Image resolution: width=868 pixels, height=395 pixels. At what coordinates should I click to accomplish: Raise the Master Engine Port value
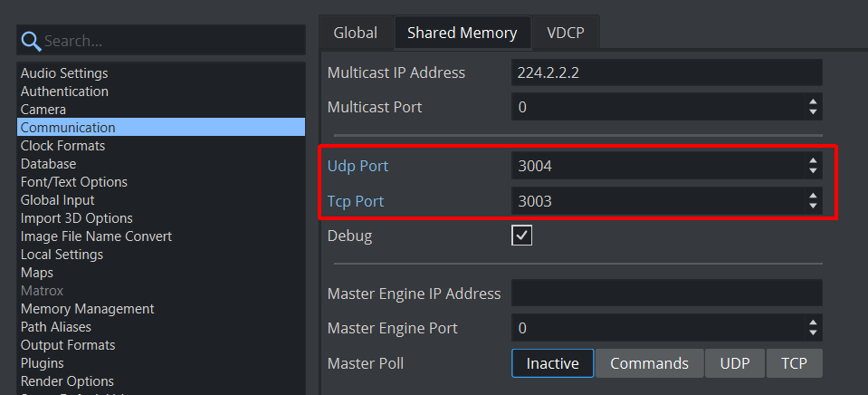[813, 323]
